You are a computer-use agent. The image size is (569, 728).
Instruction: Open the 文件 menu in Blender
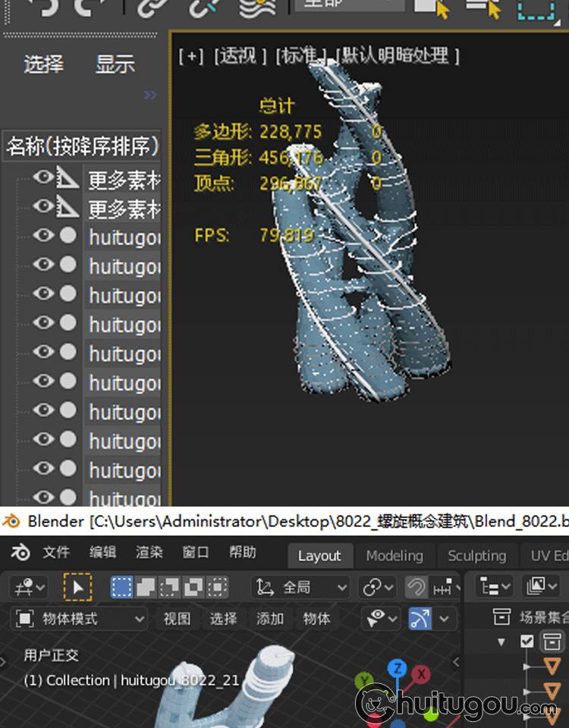[56, 553]
